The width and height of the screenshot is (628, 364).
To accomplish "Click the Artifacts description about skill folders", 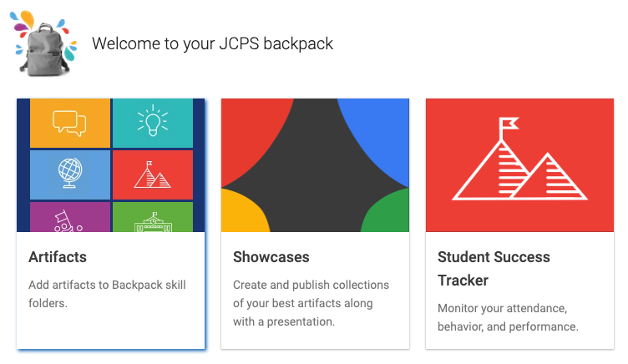I will tap(107, 293).
